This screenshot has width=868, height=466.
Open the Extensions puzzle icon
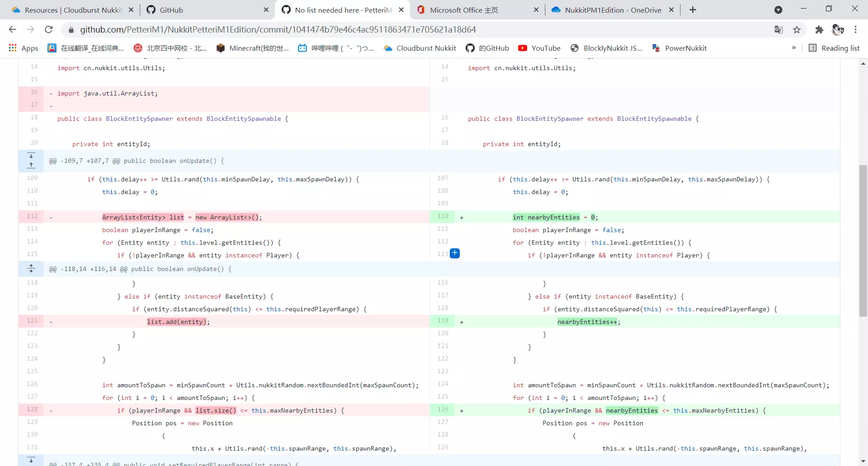point(819,29)
